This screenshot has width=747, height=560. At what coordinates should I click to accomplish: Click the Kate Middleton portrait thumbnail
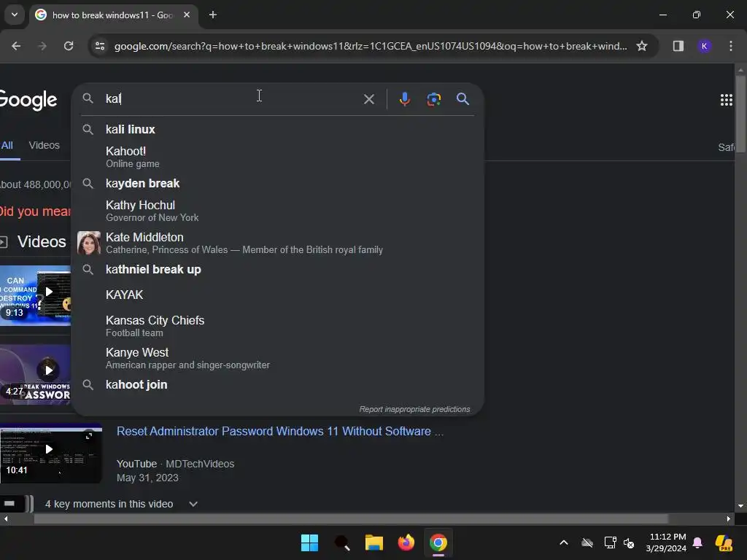[88, 243]
